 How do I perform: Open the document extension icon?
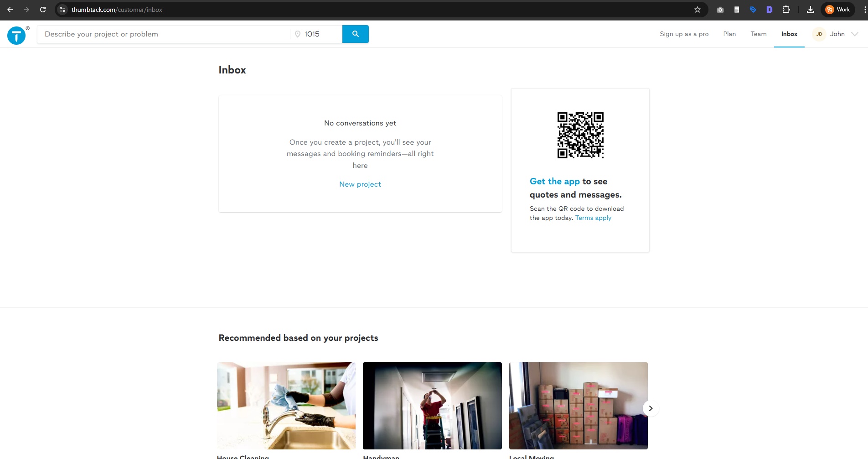point(737,10)
